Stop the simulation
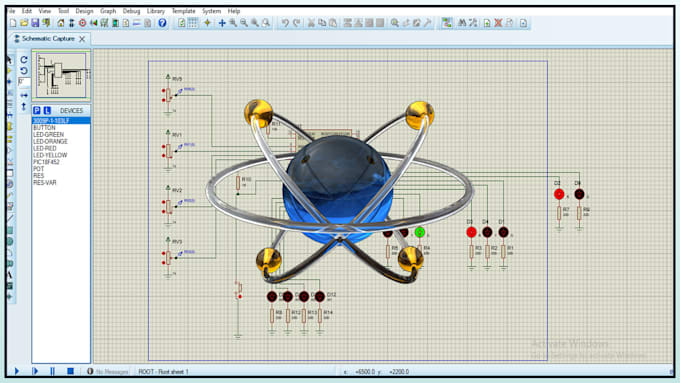Image resolution: width=680 pixels, height=383 pixels. [x=70, y=371]
